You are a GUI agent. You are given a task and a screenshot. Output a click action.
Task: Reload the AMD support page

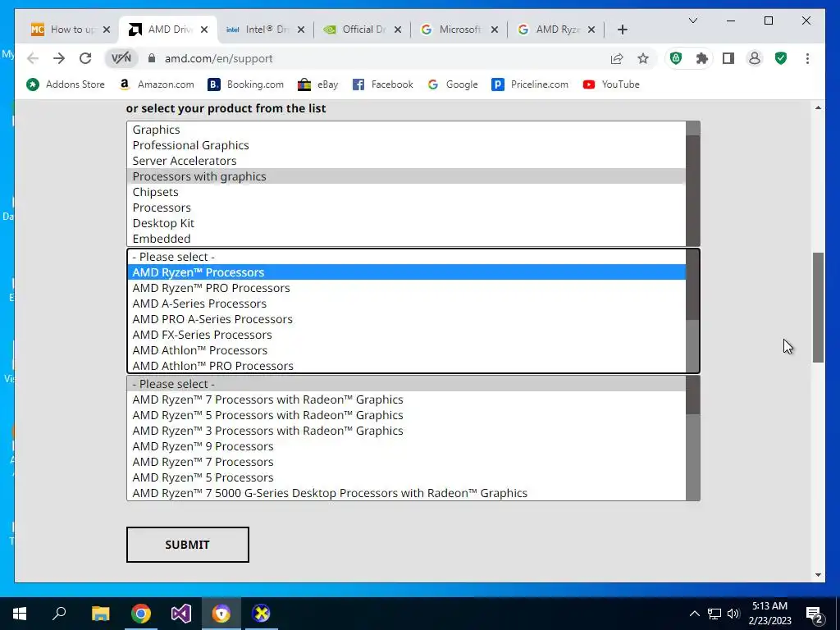tap(85, 58)
